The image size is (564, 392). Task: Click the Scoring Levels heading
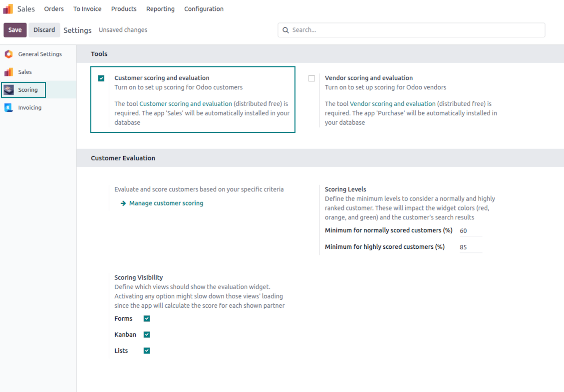345,190
